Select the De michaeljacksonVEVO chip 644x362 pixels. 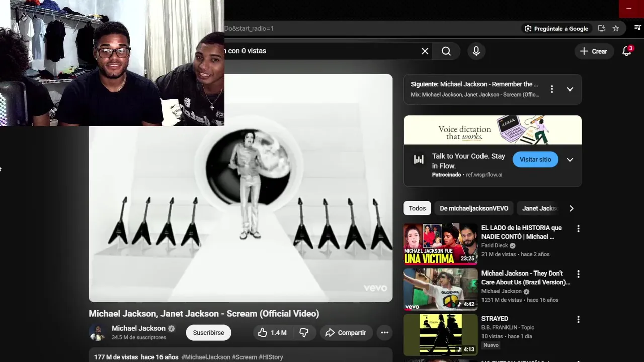click(474, 208)
